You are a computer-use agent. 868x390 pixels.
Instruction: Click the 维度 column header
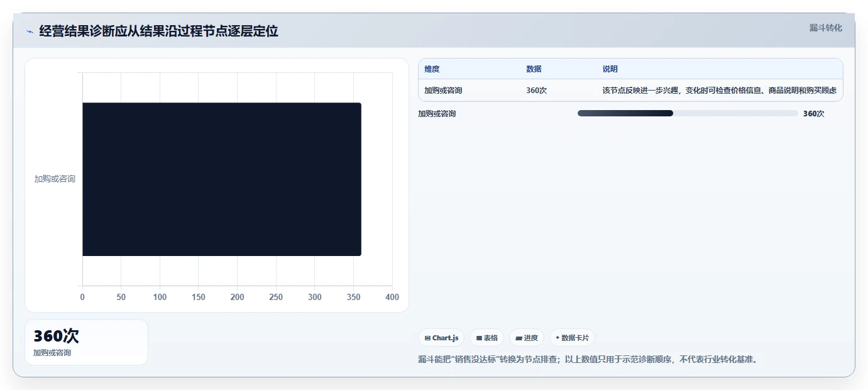[432, 69]
